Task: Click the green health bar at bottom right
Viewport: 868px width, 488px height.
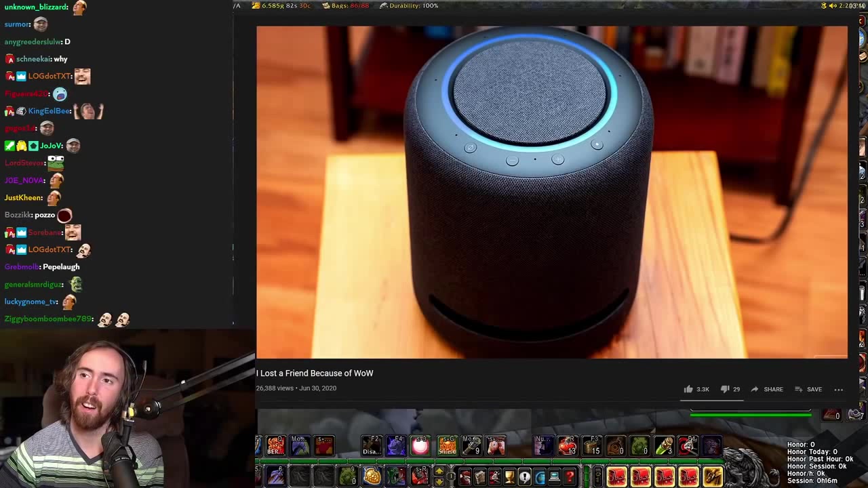Action: point(750,414)
